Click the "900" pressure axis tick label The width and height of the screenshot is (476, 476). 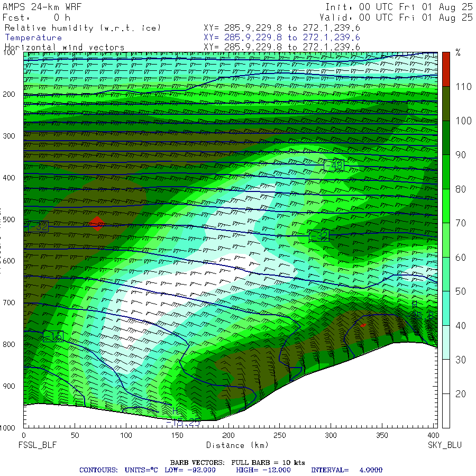coord(9,386)
